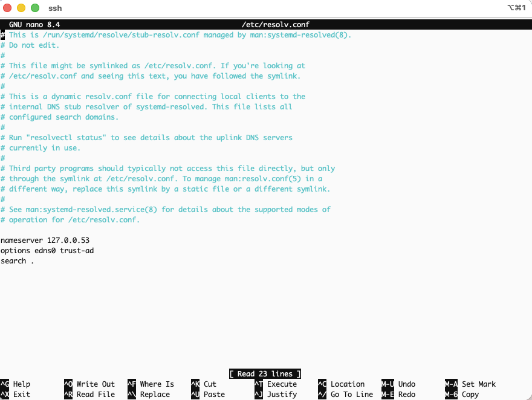Click the ^J Justify shortcut
Image resolution: width=532 pixels, height=400 pixels.
click(276, 395)
